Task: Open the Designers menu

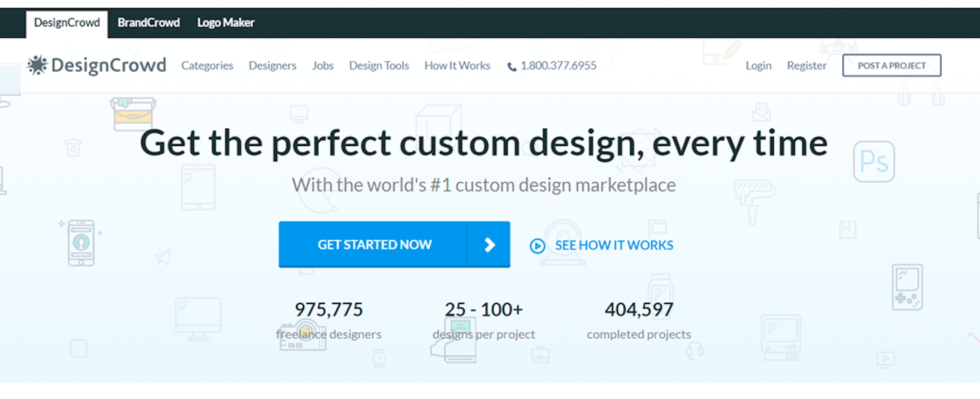Action: pyautogui.click(x=272, y=66)
